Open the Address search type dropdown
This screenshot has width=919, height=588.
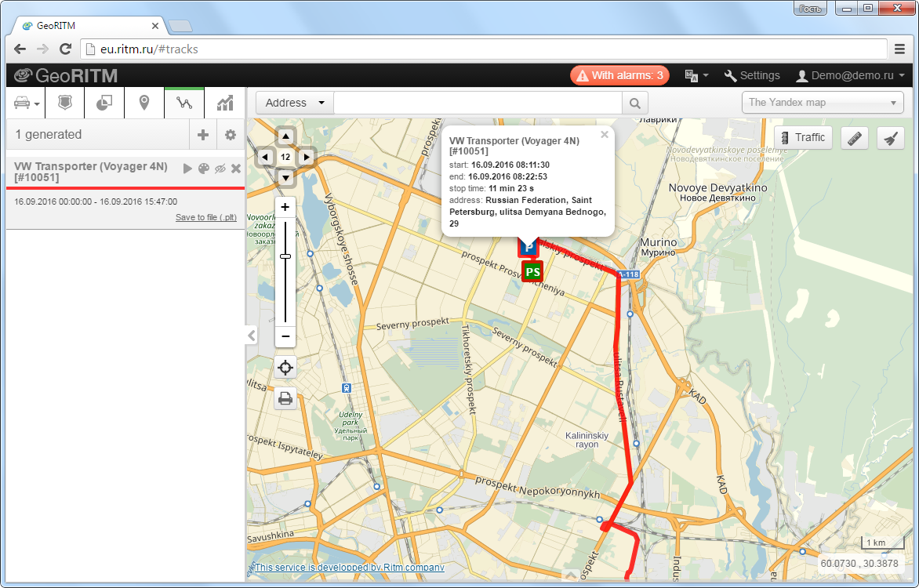point(295,103)
